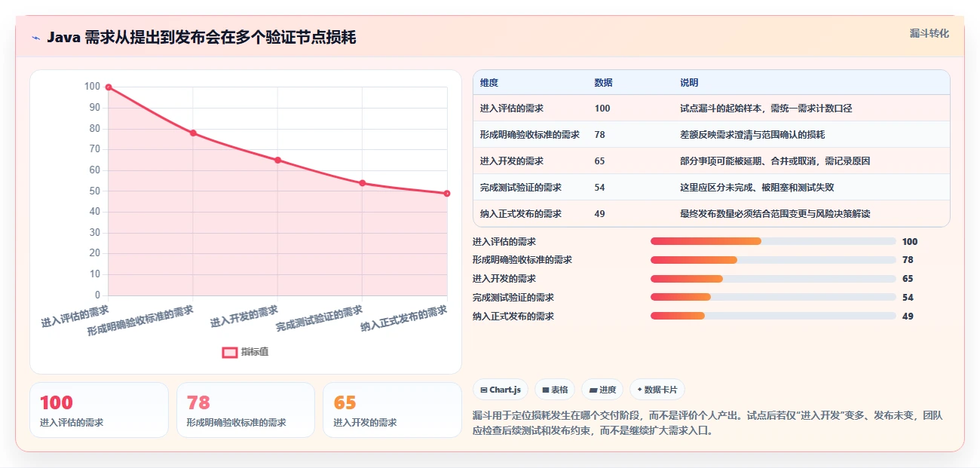980x468 pixels.
Task: Click the dashboard title starting with Java 需求
Action: 201,38
